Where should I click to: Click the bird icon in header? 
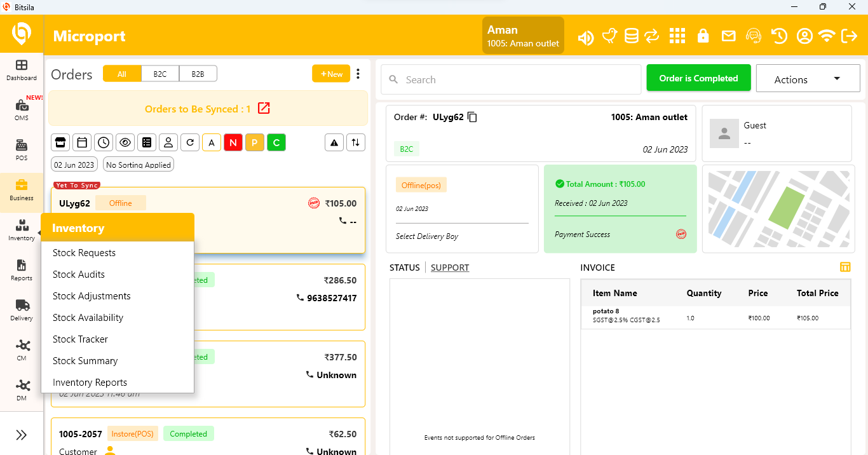tap(609, 36)
